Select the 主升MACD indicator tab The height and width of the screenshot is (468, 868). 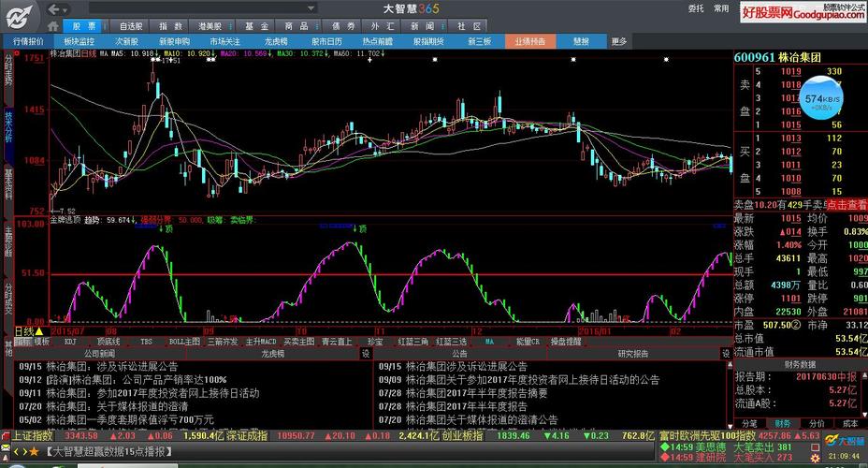click(261, 342)
